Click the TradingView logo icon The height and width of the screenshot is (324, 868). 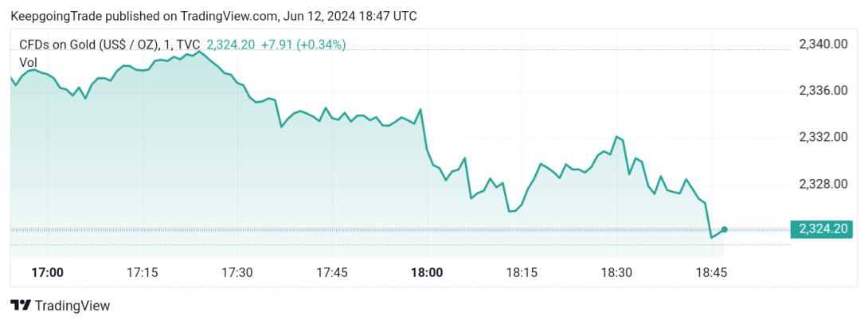pos(21,306)
